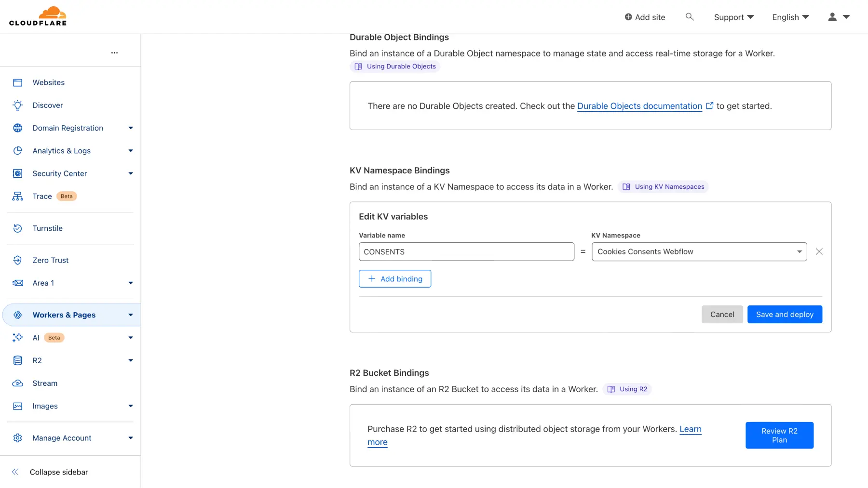
Task: Click the Zero Trust icon
Action: click(18, 260)
